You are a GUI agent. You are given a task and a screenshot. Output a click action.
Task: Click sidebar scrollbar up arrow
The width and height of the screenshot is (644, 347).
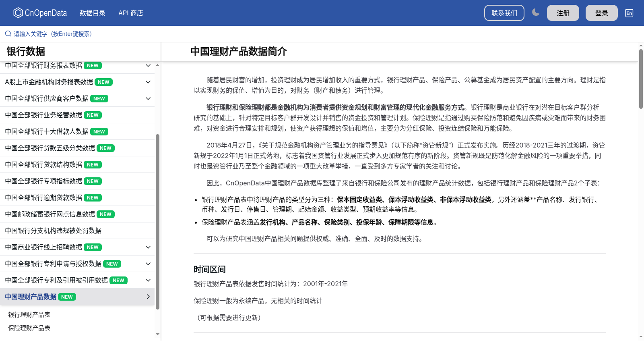click(x=157, y=65)
